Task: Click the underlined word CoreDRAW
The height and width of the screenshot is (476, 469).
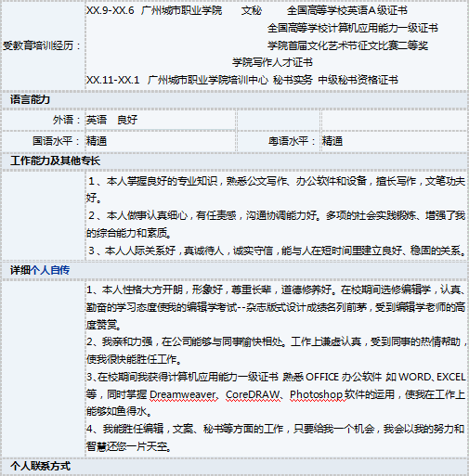Action: tap(253, 394)
